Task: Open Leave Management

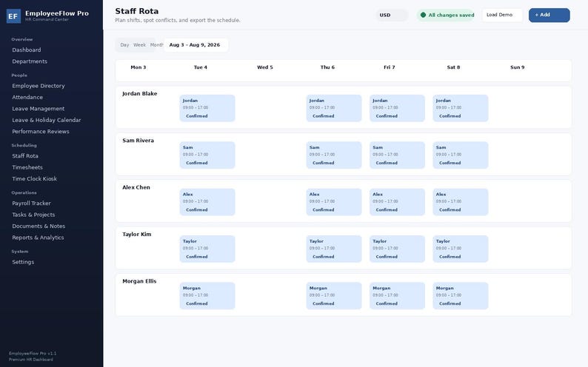Action: 39,109
